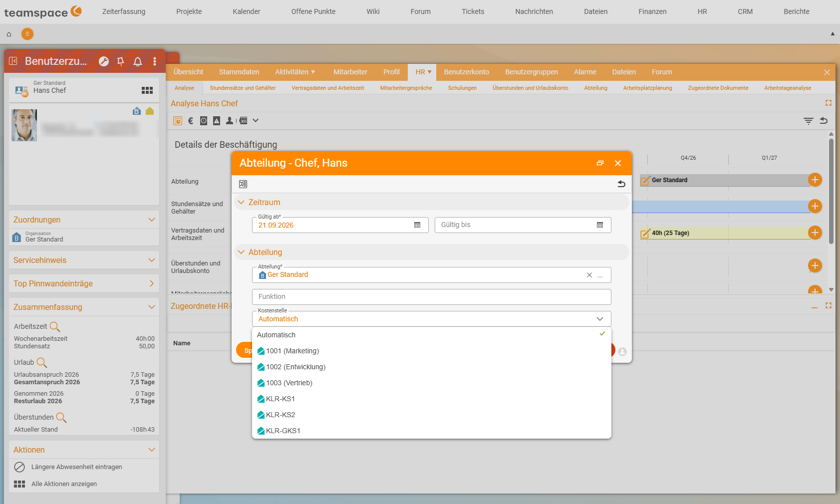Screen dimensions: 840x504
Task: Click Alle Aktionen anzeigen
Action: pos(64,484)
